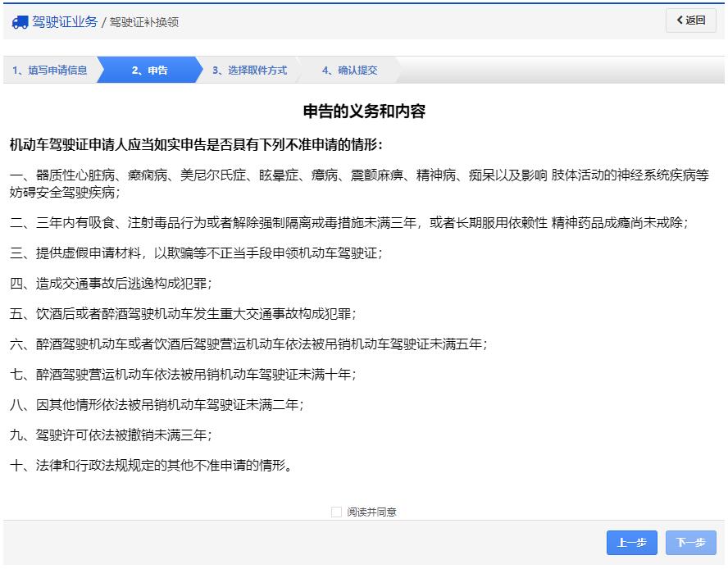Click the left chevron inside the 返回 button
This screenshot has height=569, width=728.
coord(678,20)
